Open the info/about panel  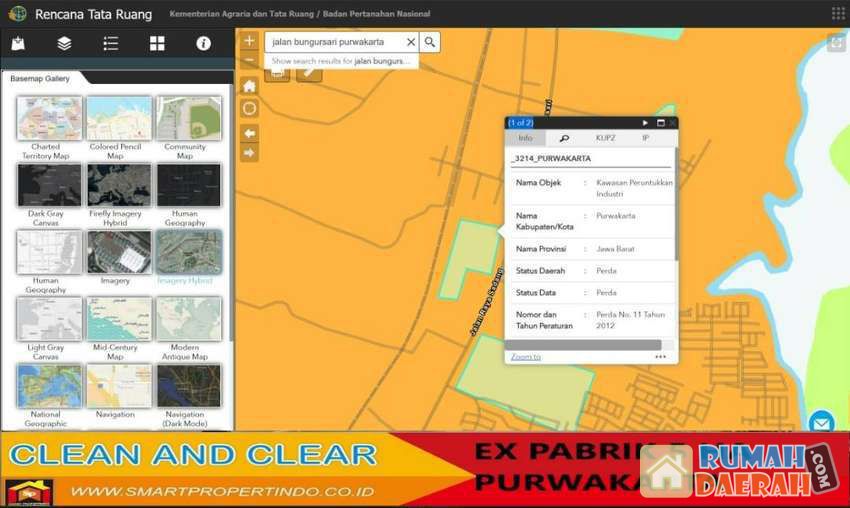pyautogui.click(x=203, y=44)
